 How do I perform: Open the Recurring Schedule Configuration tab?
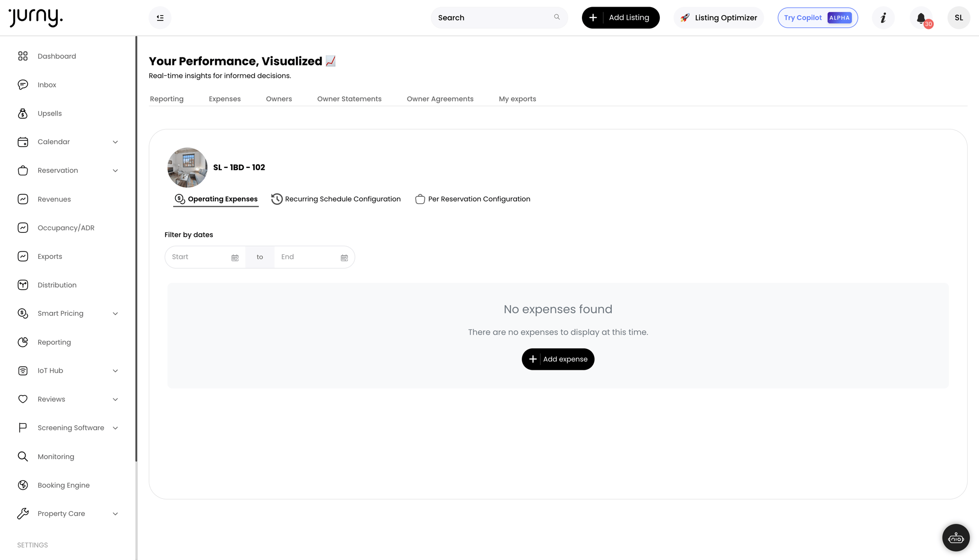pos(342,199)
